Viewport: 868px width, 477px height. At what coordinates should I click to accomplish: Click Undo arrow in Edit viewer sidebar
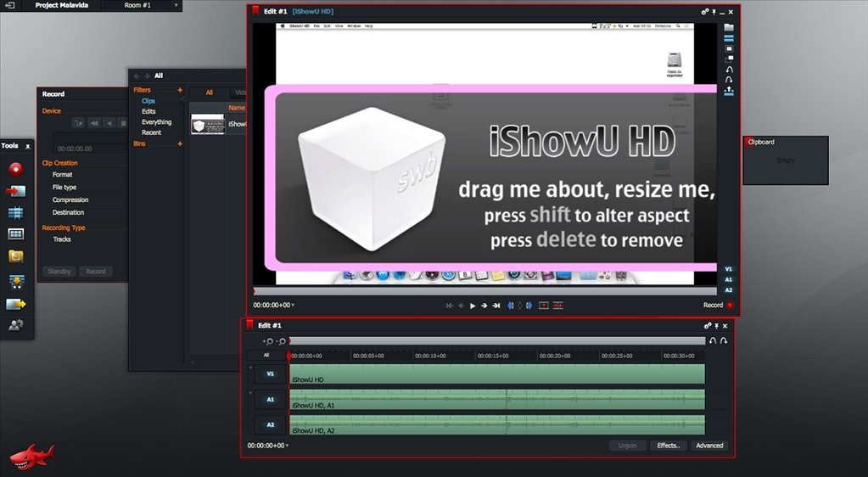click(x=729, y=70)
